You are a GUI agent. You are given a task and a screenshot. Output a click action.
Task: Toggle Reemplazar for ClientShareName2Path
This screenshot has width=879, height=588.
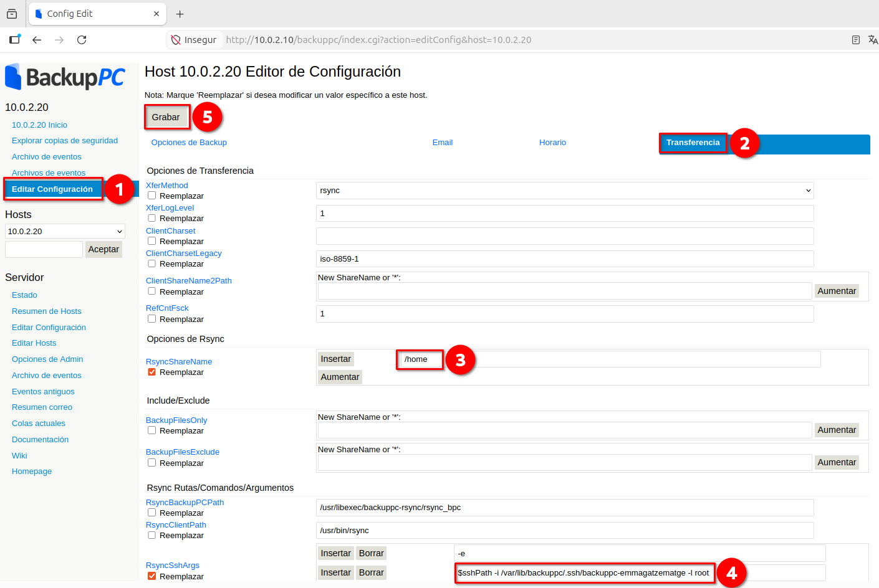[151, 292]
